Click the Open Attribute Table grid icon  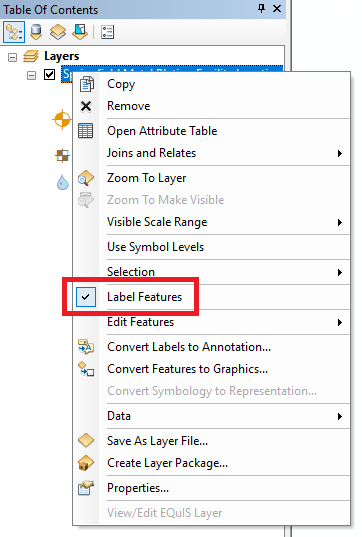click(x=86, y=131)
